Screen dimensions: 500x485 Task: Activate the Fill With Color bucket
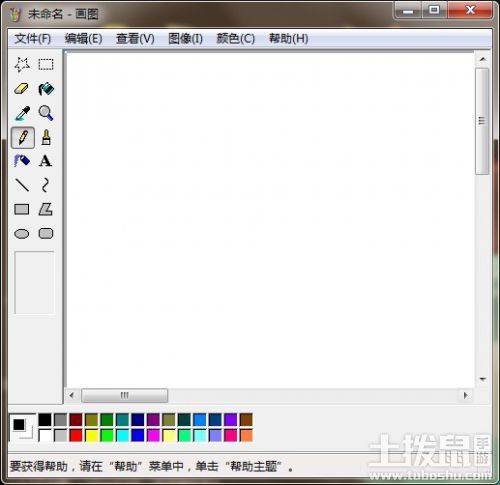[46, 89]
